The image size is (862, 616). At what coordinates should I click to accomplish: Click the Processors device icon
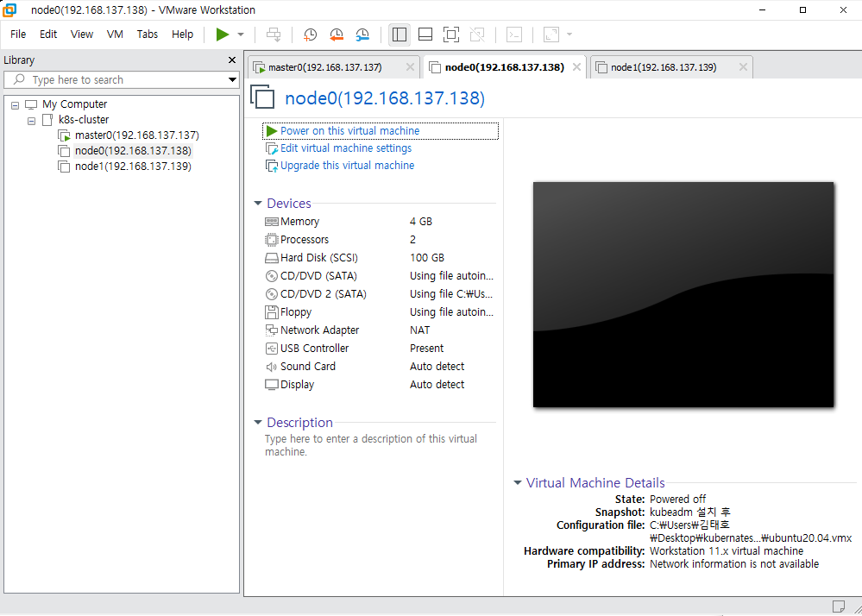click(272, 240)
